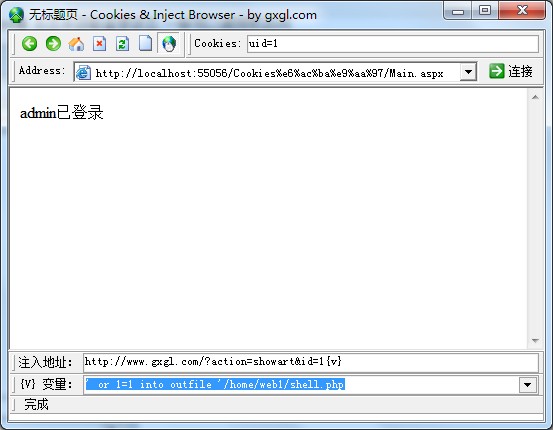Stop loading with the red X icon
Screen dimensions: 553x430
click(99, 44)
